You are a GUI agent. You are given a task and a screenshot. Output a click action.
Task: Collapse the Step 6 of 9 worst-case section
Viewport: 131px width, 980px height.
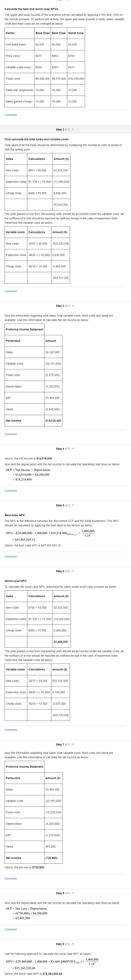(x=73, y=571)
